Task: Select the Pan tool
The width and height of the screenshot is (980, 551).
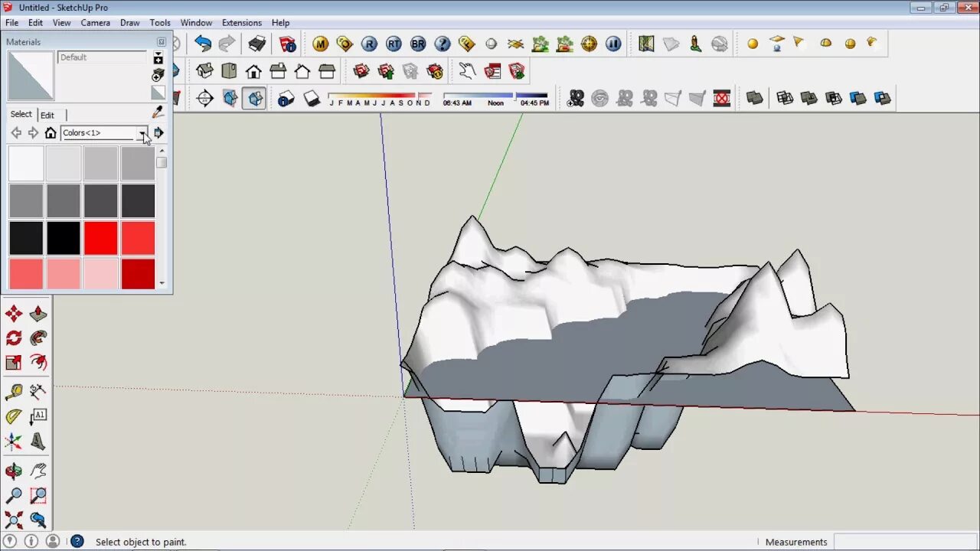Action: (x=38, y=470)
